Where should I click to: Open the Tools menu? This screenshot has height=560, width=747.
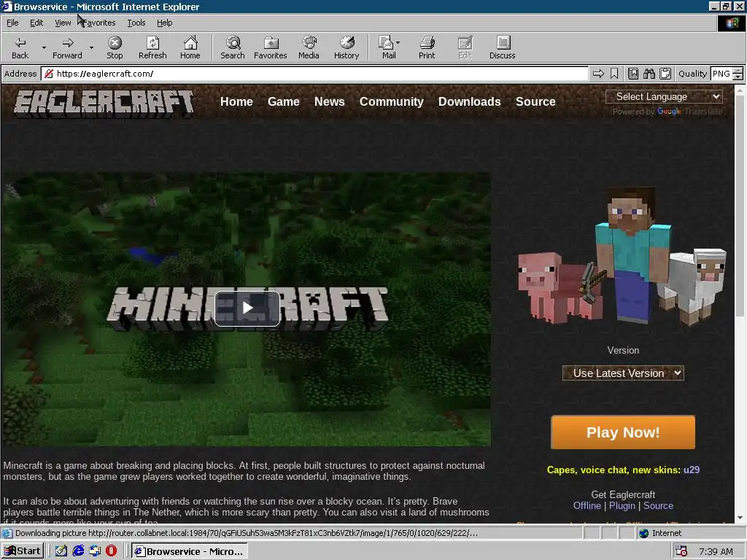pyautogui.click(x=136, y=23)
